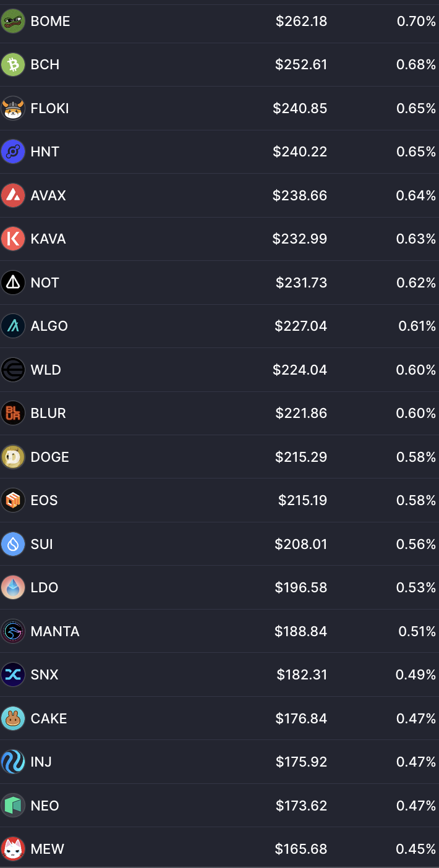
Task: Click the MEW cat coin icon
Action: pos(13,849)
